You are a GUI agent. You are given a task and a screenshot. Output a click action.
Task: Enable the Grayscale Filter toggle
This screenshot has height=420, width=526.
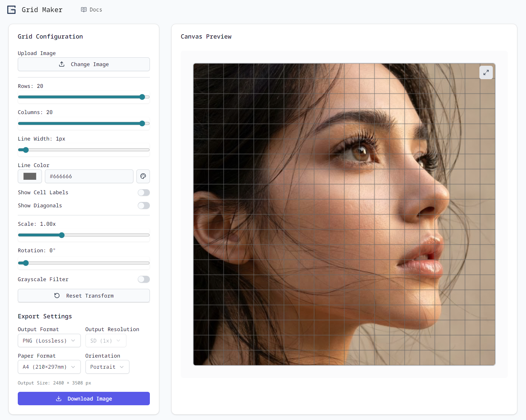(143, 279)
